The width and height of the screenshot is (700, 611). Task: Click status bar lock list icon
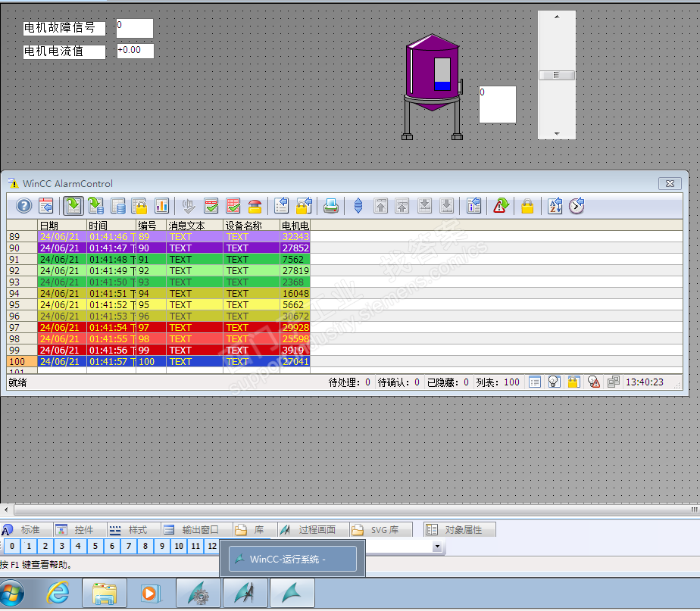pos(573,382)
